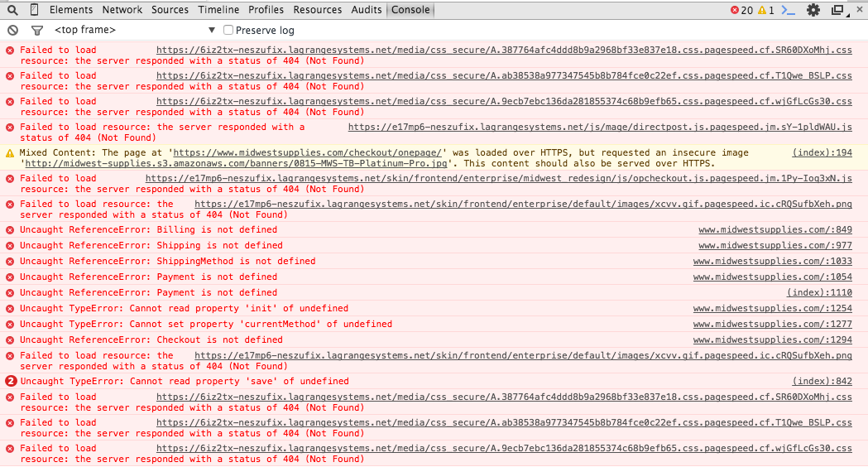Select 'Uncaught ReferenceError: Checkout is not defined' text
Viewport: 868px width, 467px height.
point(151,340)
